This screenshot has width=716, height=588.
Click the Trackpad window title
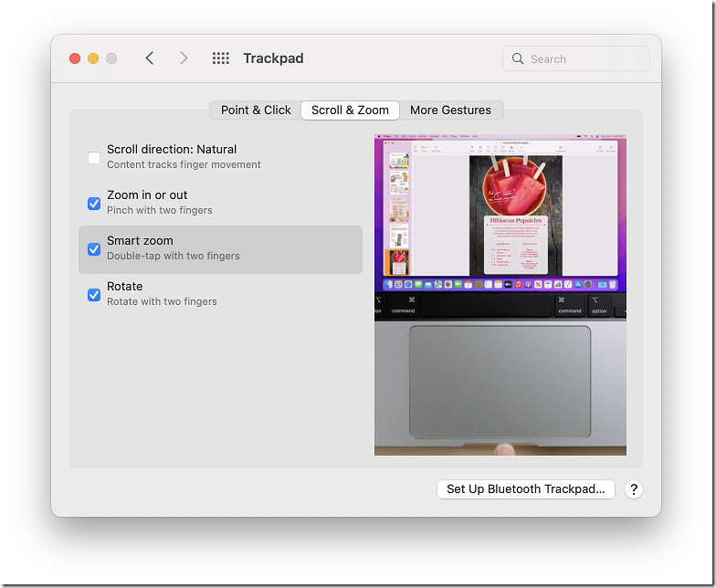coord(273,58)
